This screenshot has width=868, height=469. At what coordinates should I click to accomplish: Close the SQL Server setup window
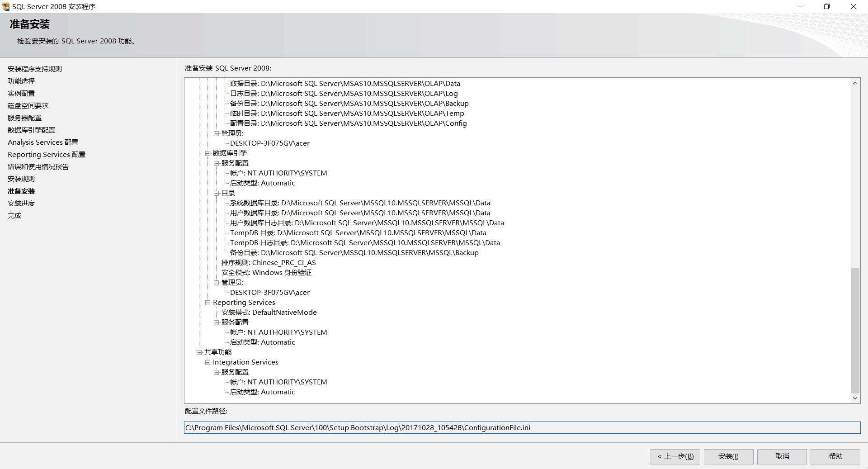pos(854,6)
